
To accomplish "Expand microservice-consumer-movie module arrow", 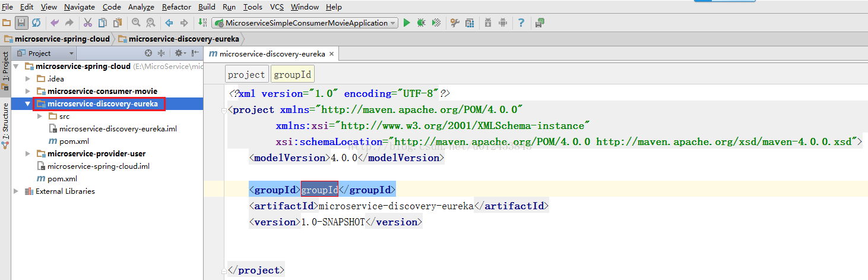I will 27,91.
